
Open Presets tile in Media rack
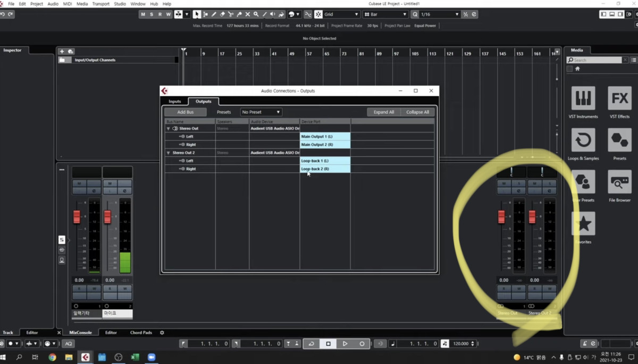[620, 145]
